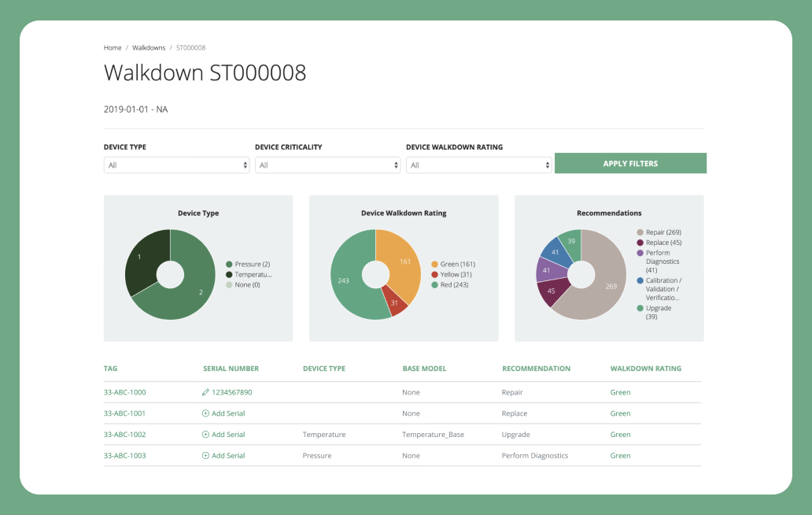Toggle the Pressure legend dot in Device Type chart
Image resolution: width=812 pixels, height=515 pixels.
tap(229, 265)
